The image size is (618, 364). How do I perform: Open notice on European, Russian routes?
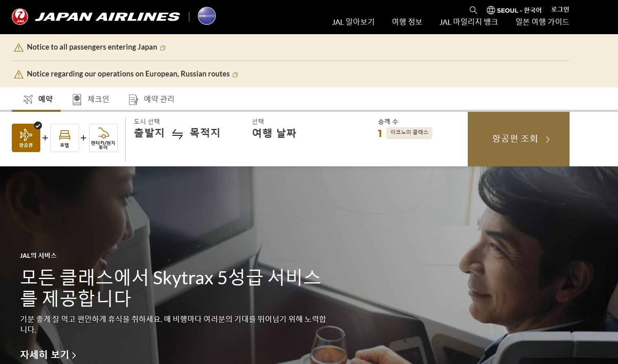(x=128, y=74)
